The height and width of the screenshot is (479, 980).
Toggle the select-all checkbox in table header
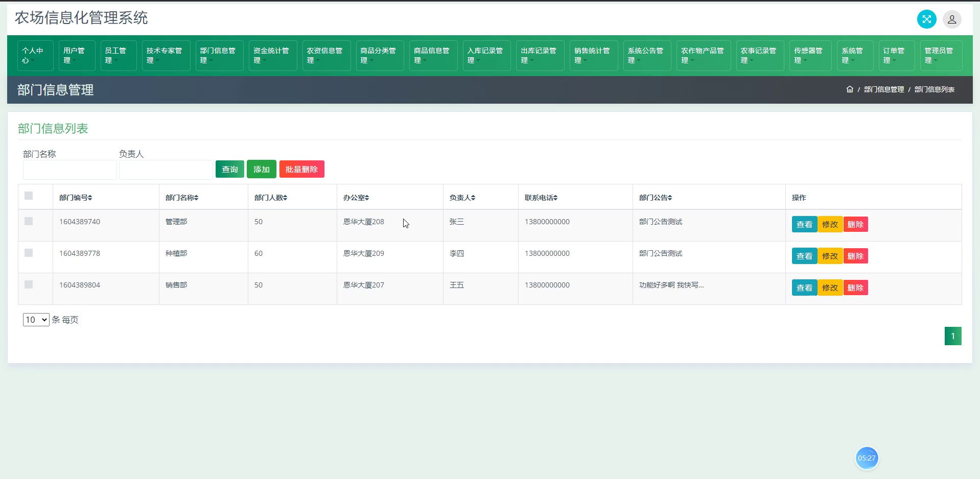coord(29,196)
